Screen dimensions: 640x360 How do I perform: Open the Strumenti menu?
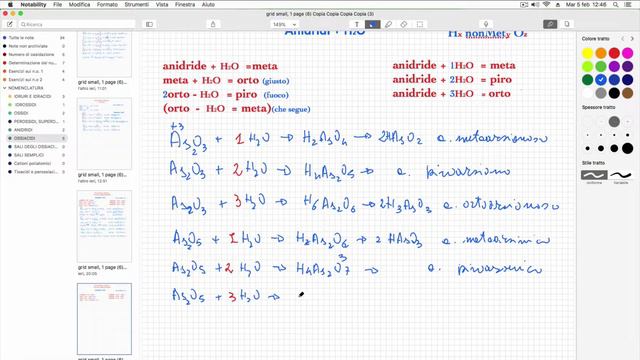[137, 4]
